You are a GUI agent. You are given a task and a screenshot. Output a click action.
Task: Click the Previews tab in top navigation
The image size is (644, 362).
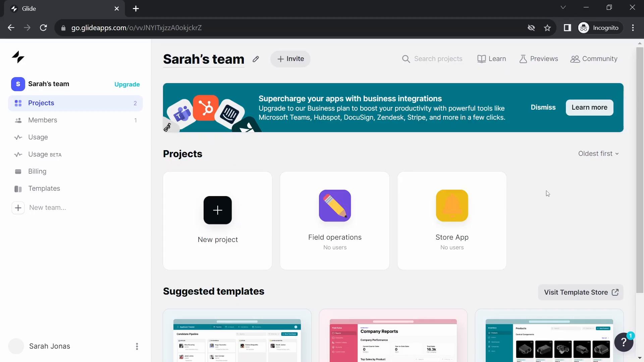pyautogui.click(x=539, y=58)
